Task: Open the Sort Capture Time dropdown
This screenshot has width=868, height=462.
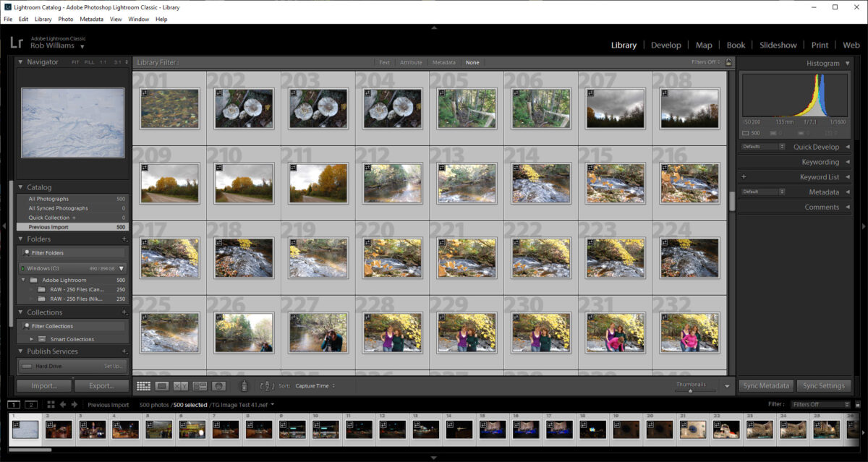Action: point(315,386)
